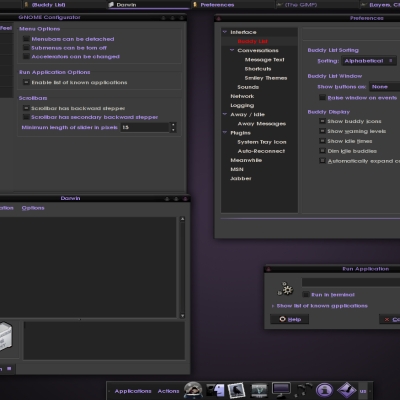Viewport: 400px width, 400px height.
Task: Select 'Jabber' in preferences tree
Action: point(241,178)
